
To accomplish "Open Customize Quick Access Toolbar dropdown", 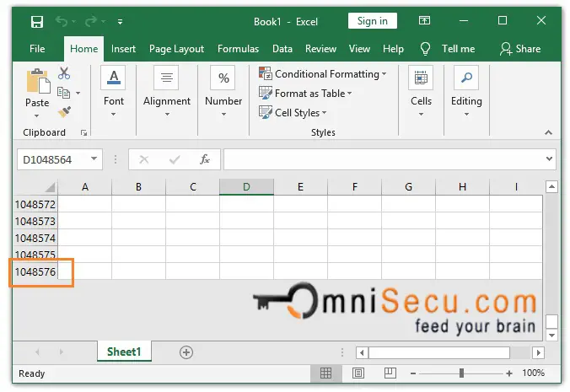I will pyautogui.click(x=120, y=22).
